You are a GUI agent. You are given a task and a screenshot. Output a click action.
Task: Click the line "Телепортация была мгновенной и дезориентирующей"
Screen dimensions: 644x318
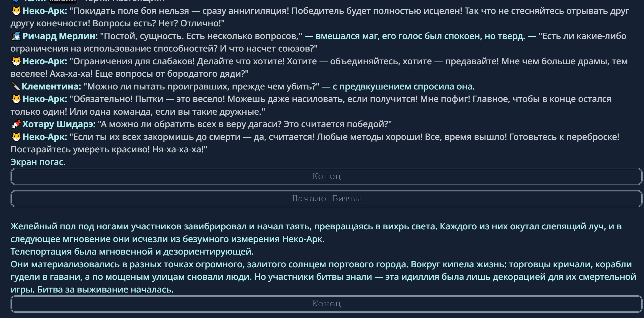pos(132,252)
